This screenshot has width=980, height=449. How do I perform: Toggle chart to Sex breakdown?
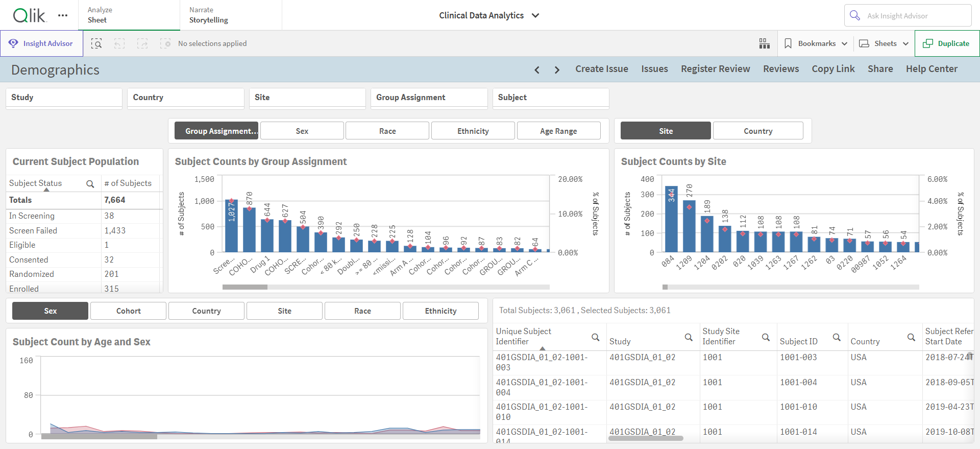click(x=302, y=131)
